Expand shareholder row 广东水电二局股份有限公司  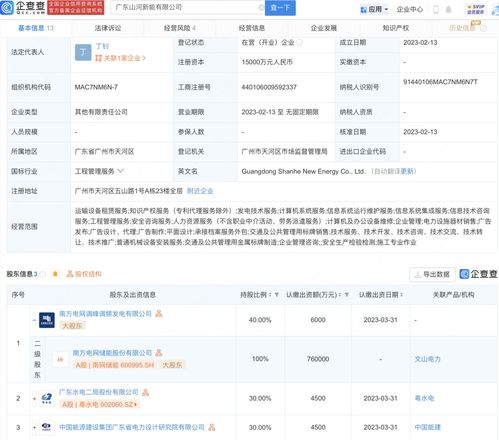click(x=34, y=398)
